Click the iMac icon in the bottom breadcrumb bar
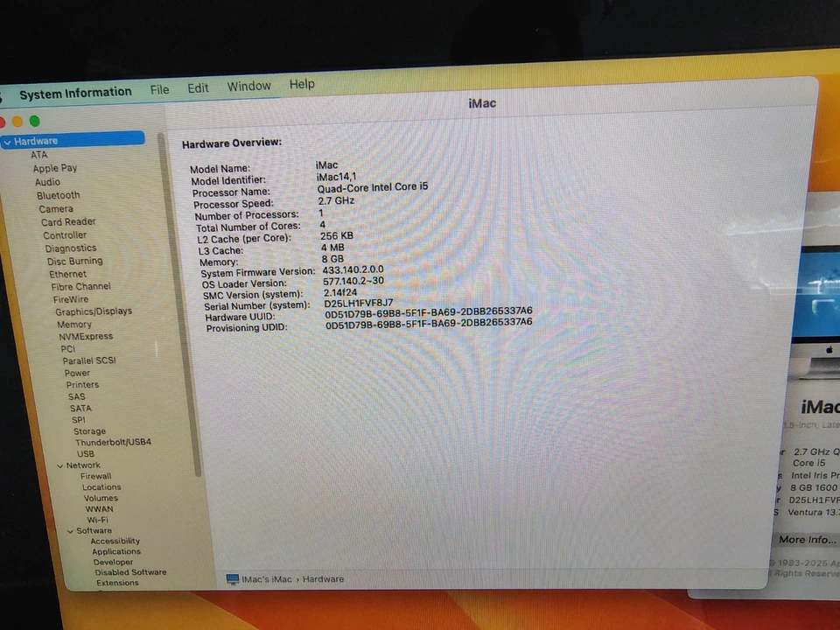840x630 pixels. (x=232, y=578)
